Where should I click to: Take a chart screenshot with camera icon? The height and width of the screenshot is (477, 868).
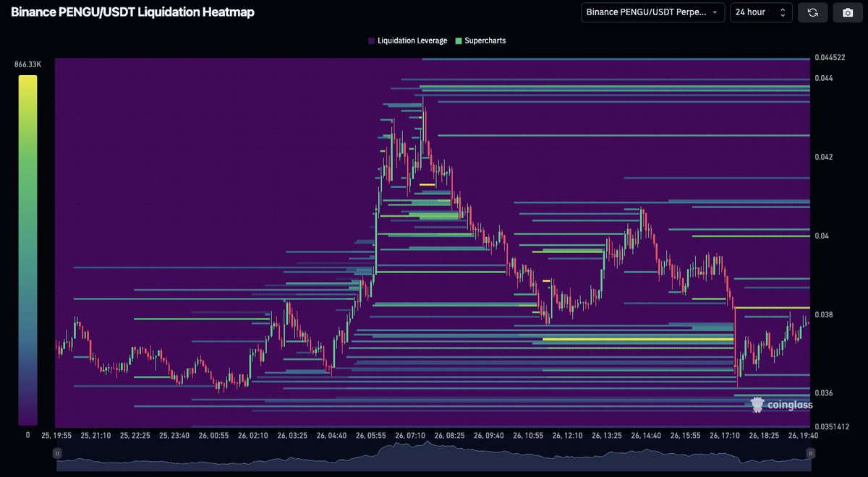pos(847,12)
